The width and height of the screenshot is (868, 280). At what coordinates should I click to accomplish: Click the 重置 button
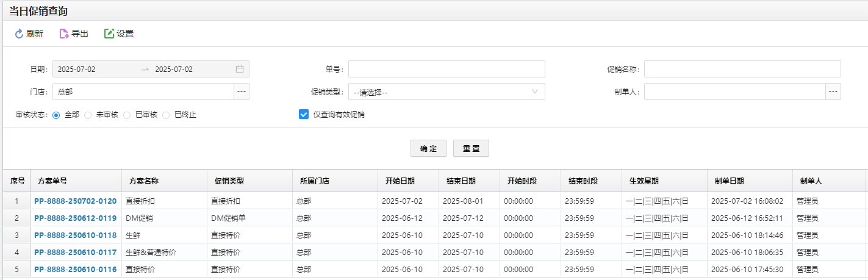click(x=471, y=148)
